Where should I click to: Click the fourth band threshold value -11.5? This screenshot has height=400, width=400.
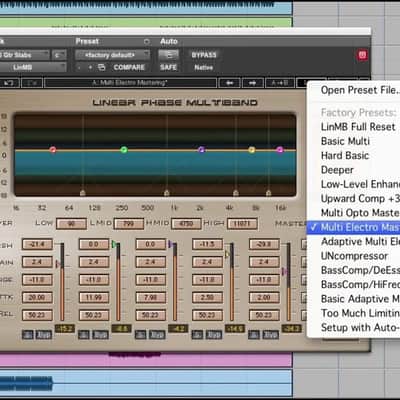[207, 244]
